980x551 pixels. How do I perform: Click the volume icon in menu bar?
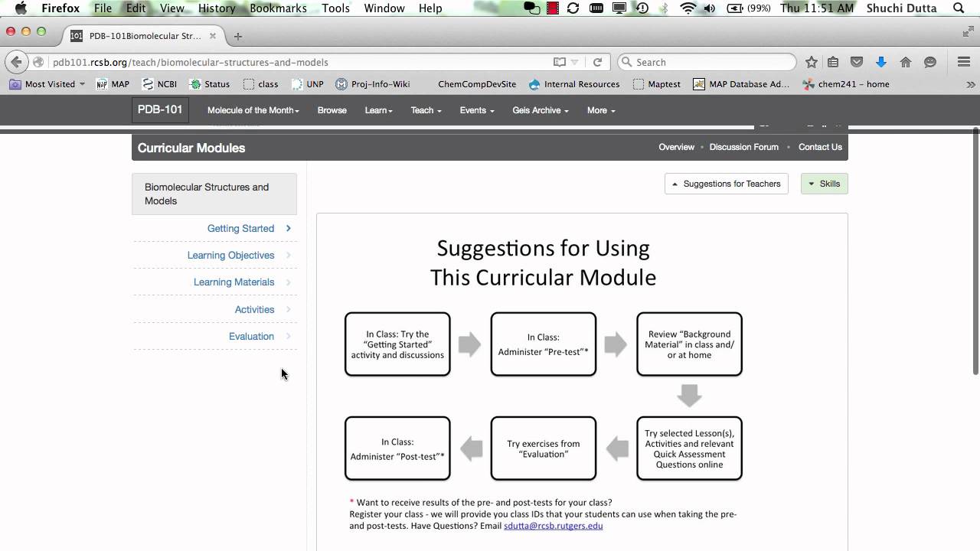(x=710, y=8)
